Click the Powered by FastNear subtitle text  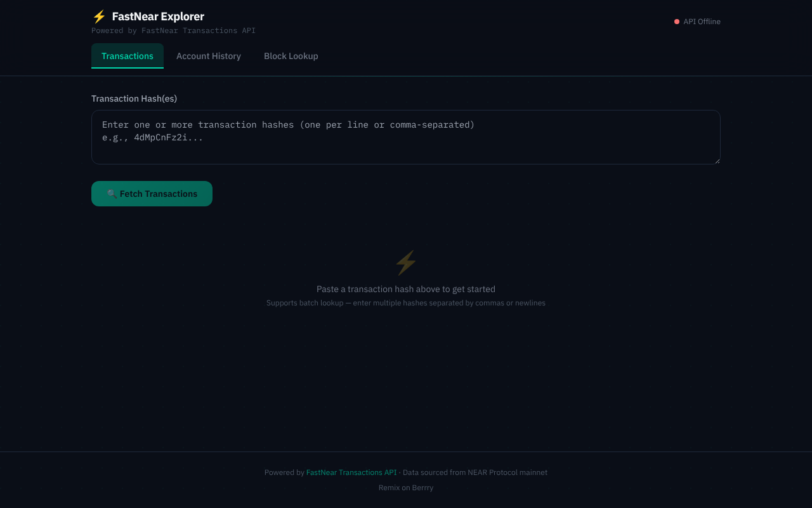click(x=173, y=30)
